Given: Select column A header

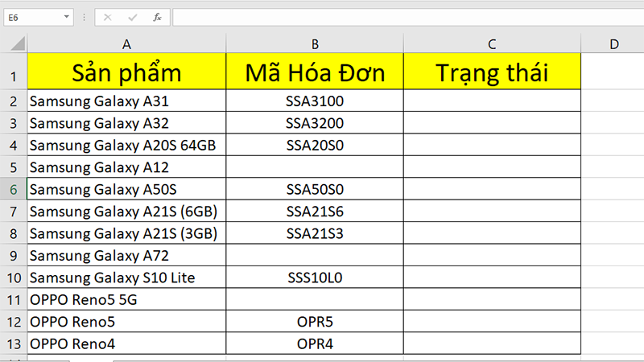Looking at the screenshot, I should (x=126, y=44).
